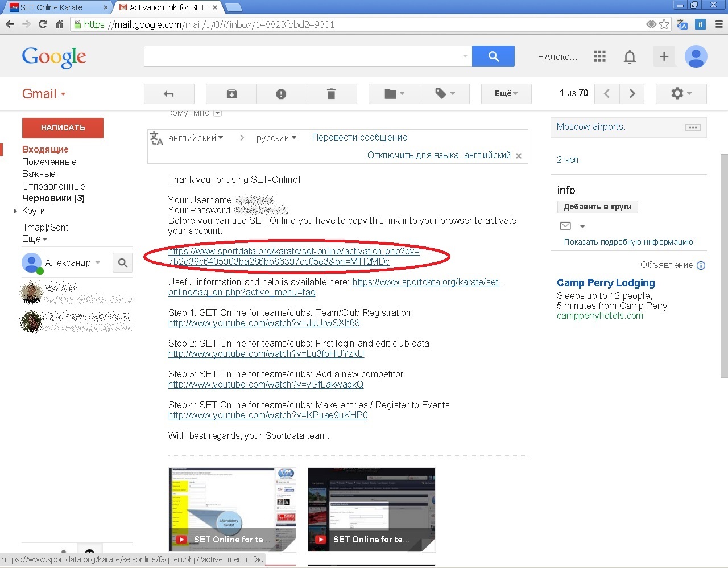
Task: Open Step 3 YouTube link vGfLakwagkQ
Action: (266, 384)
